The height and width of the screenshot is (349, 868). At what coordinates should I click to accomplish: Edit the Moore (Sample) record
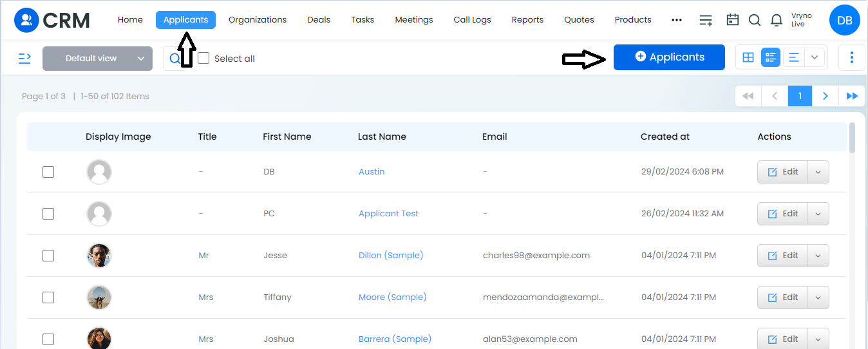[x=782, y=297]
